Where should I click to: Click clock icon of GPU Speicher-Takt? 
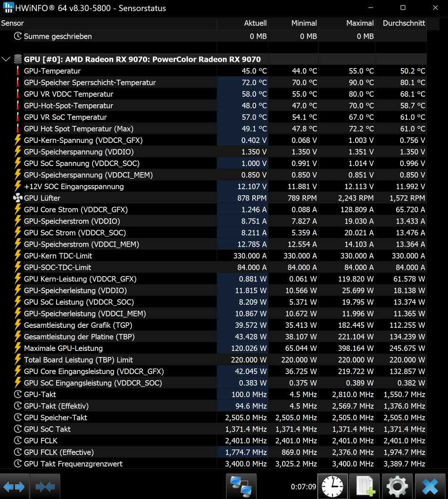[x=18, y=417]
